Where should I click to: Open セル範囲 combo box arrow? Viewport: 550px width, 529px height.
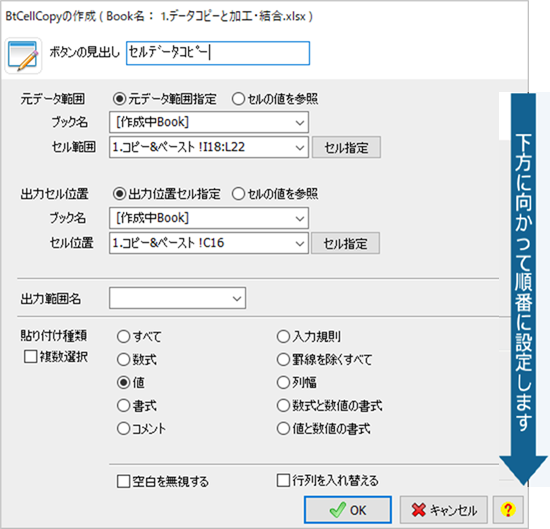300,147
